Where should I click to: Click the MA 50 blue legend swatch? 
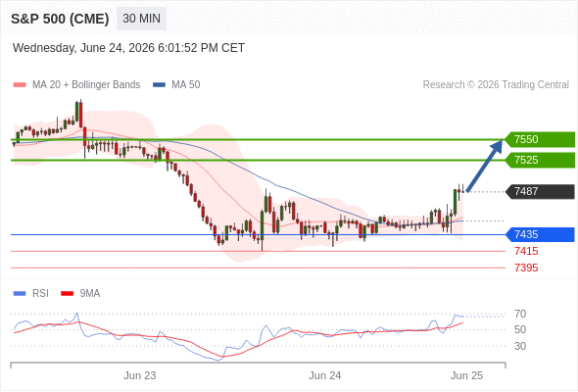(x=159, y=85)
